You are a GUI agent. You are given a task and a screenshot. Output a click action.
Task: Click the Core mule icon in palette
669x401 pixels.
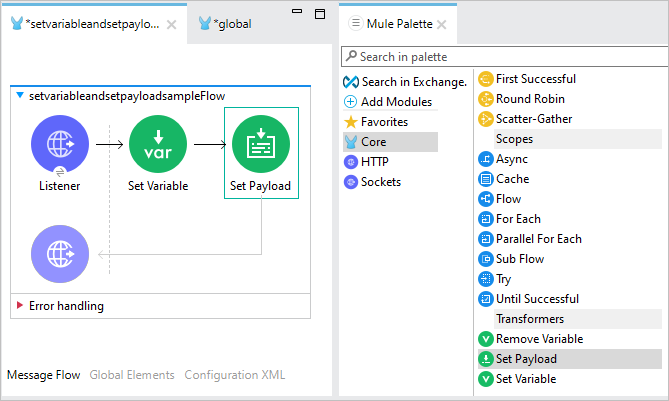[351, 142]
